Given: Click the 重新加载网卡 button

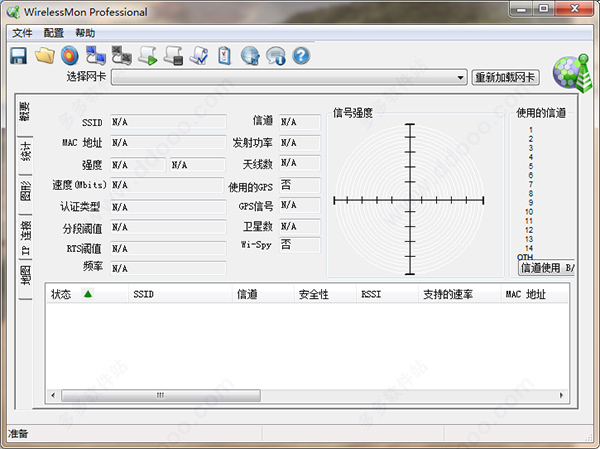Looking at the screenshot, I should [505, 77].
